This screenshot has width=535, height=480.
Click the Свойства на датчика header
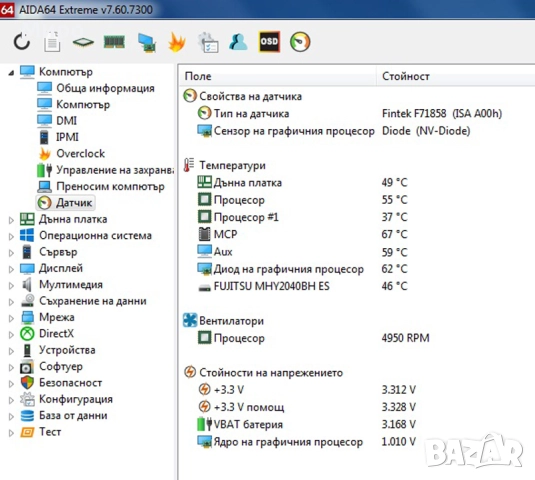point(243,96)
